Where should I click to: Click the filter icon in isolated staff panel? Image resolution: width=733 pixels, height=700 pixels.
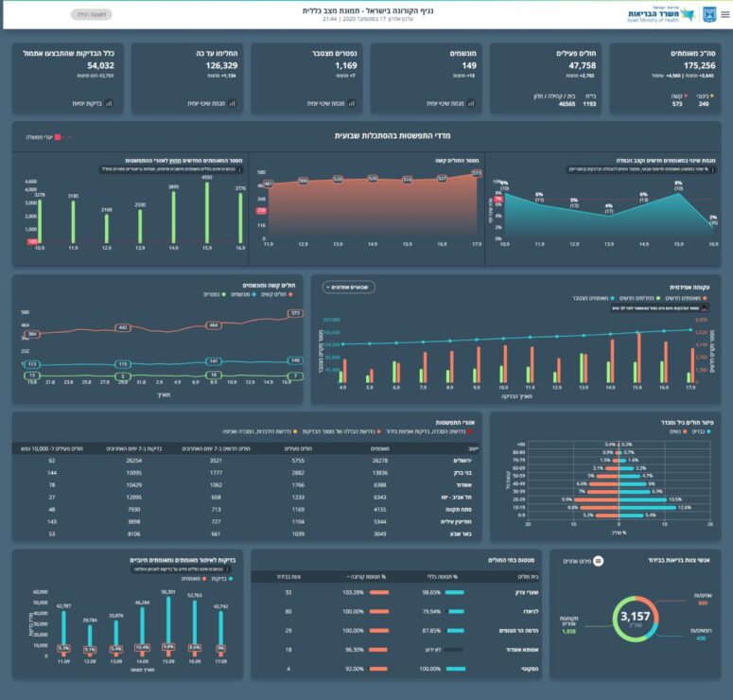click(598, 560)
